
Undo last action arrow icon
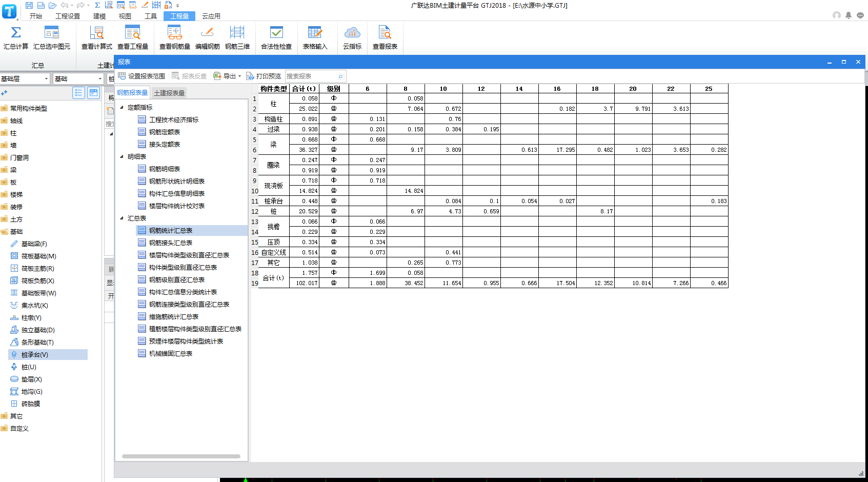(65, 5)
